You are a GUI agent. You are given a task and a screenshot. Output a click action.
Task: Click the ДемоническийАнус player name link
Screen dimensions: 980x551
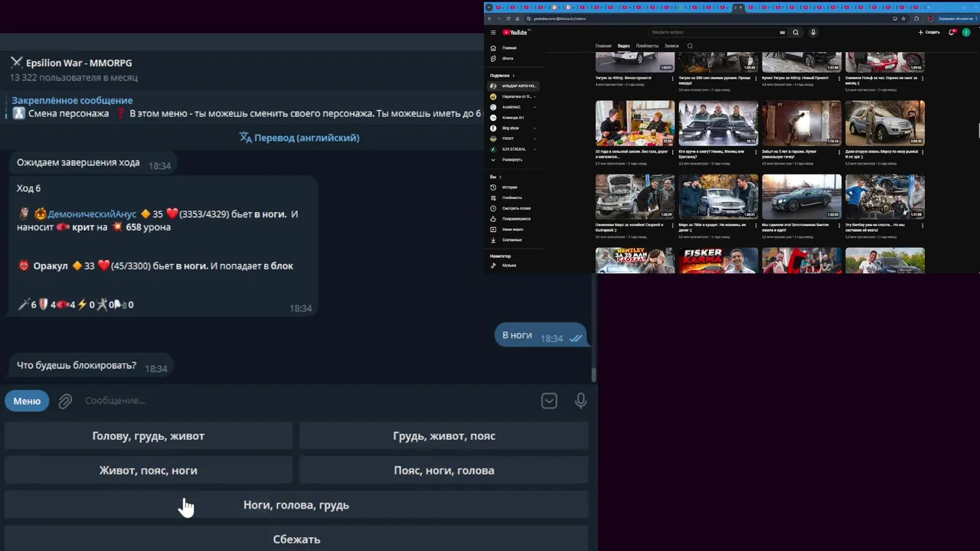pyautogui.click(x=92, y=214)
